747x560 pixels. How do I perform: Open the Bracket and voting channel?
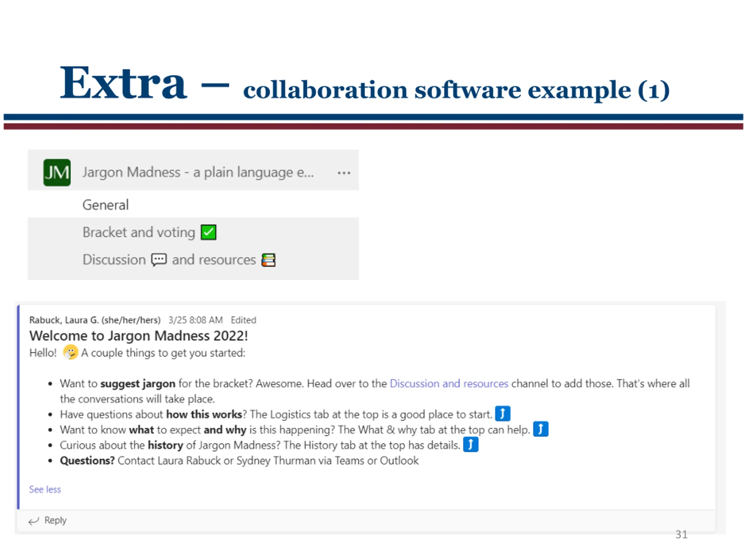coord(193,232)
